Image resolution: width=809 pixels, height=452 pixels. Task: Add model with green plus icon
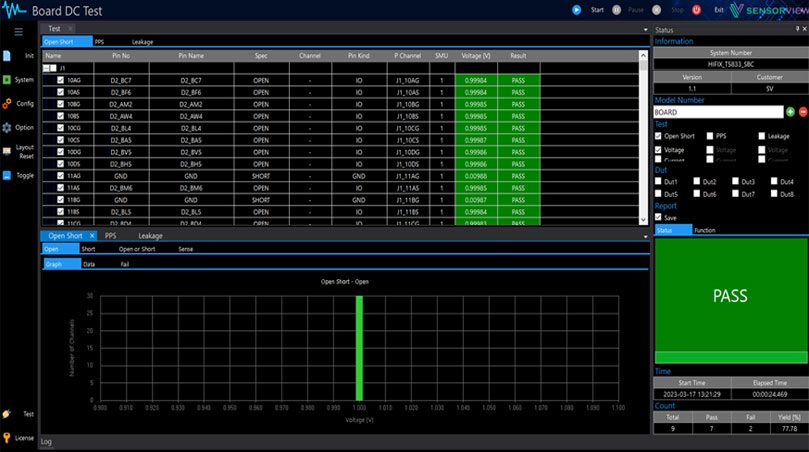point(790,111)
